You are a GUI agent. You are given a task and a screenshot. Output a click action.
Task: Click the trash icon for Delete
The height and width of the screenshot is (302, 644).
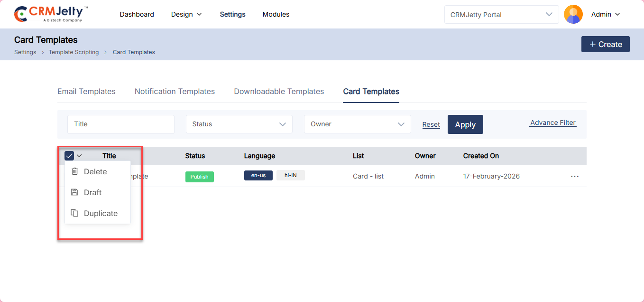click(x=74, y=171)
